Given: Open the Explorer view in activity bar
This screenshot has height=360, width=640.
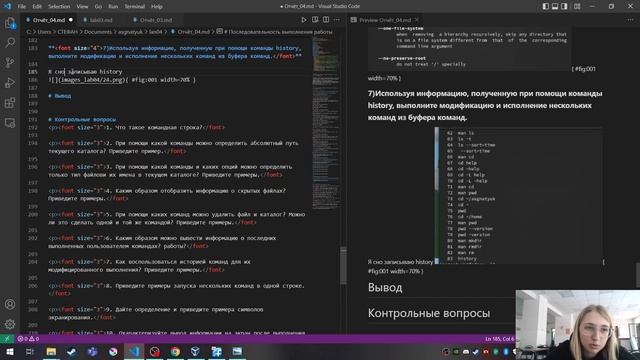Looking at the screenshot, I should pyautogui.click(x=10, y=23).
